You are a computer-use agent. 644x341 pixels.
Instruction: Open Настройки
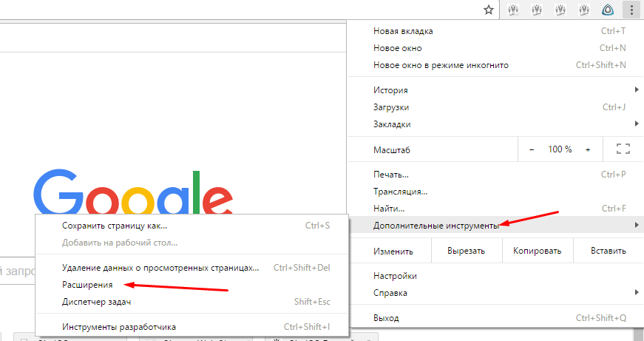click(495, 276)
